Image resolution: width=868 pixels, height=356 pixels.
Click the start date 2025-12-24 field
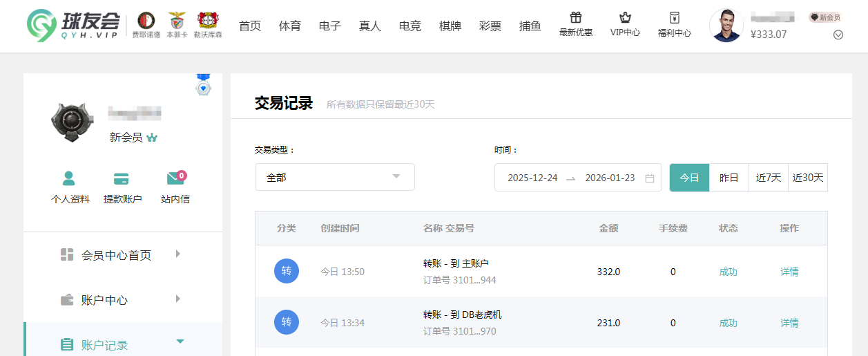532,178
